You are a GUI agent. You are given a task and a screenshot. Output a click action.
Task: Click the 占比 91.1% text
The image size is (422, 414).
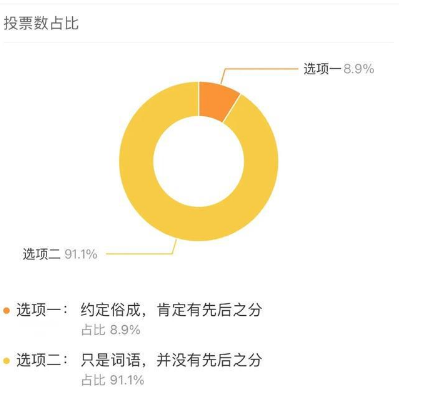[x=113, y=380]
